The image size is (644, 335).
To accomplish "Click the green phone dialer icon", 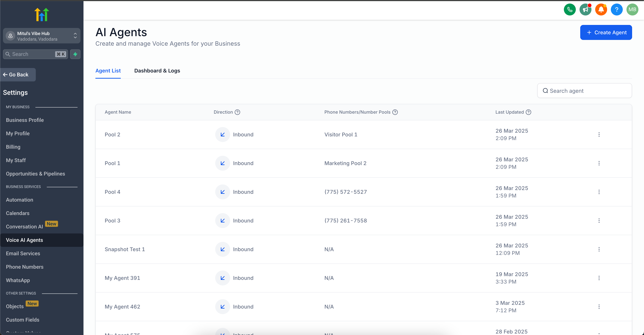I will coord(569,10).
